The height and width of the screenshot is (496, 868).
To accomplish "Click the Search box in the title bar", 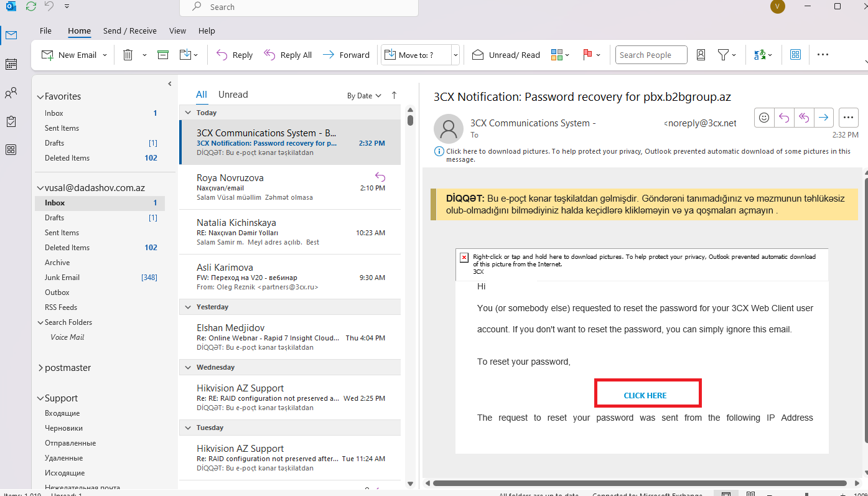I will coord(299,7).
